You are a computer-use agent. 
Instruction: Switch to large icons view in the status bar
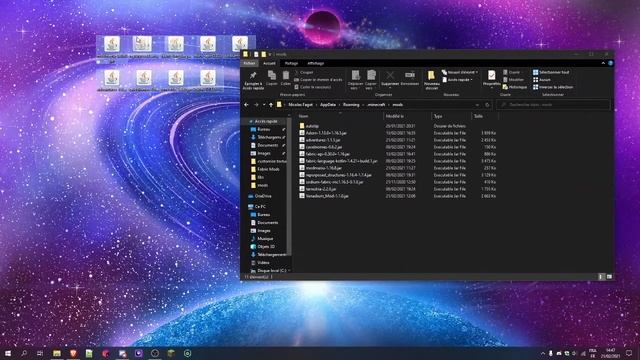tap(609, 277)
